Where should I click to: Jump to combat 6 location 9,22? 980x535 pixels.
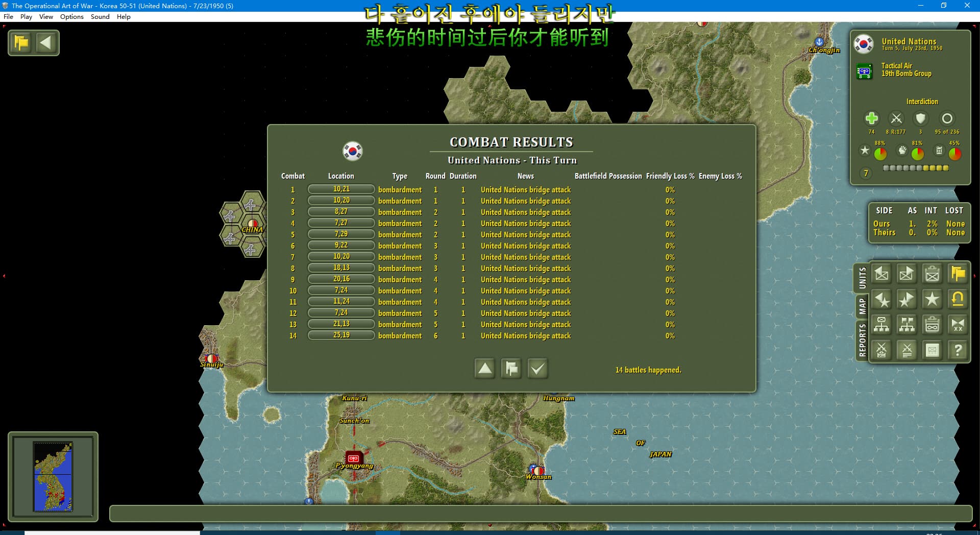tap(341, 246)
